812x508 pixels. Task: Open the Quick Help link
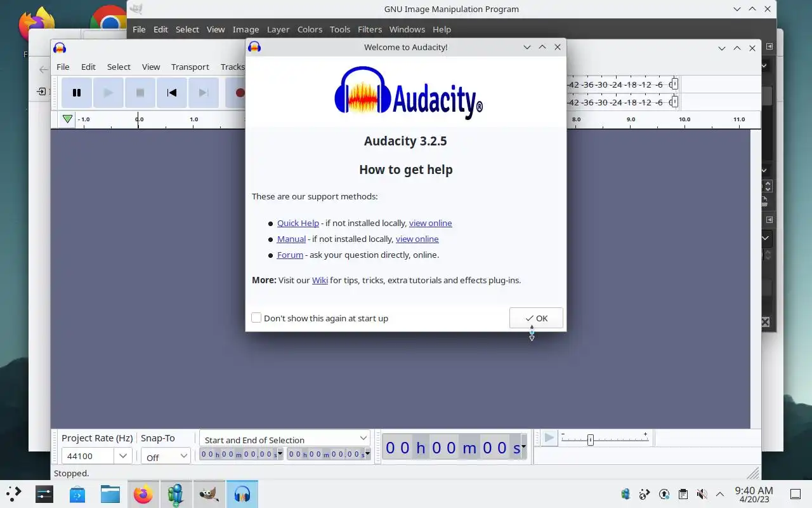coord(298,223)
